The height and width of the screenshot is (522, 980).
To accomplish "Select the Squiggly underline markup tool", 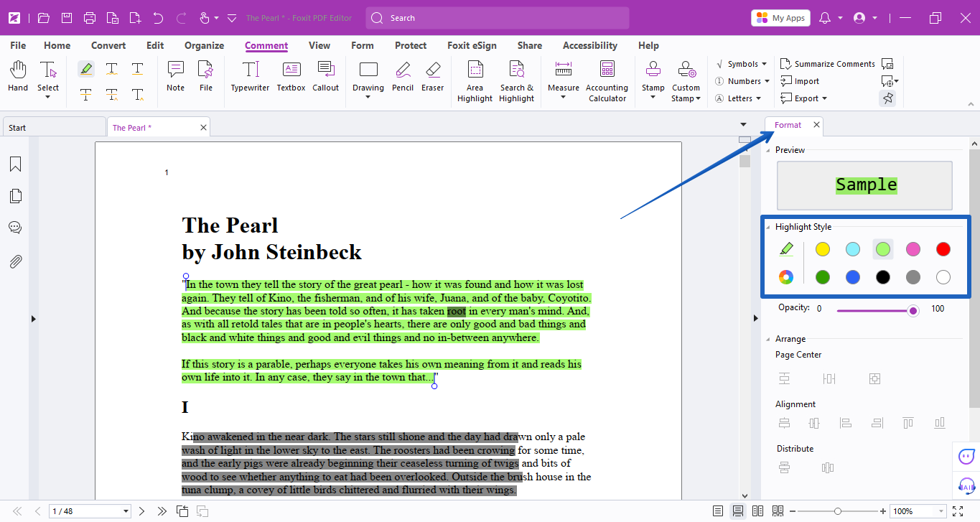I will tap(112, 69).
